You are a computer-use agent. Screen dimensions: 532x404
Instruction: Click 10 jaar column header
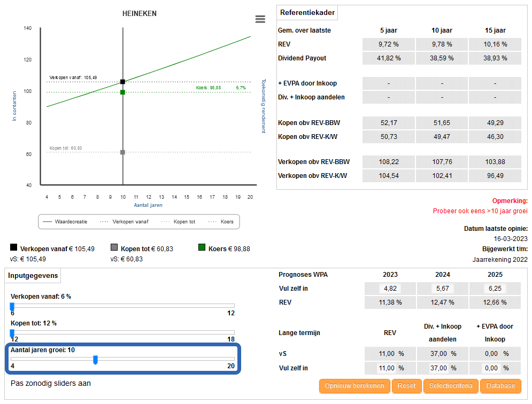click(442, 30)
